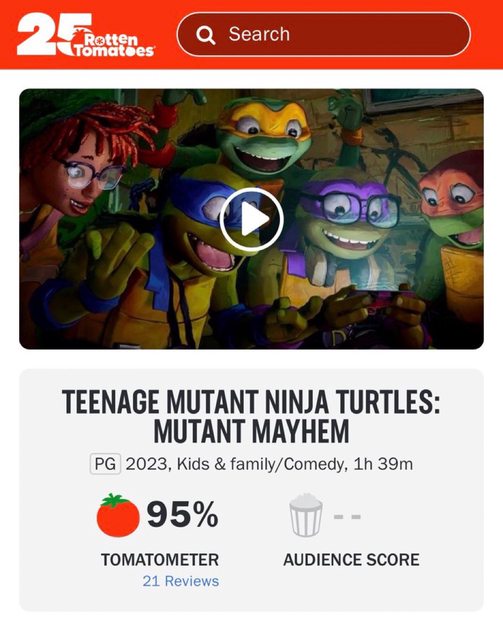Click the Rotten Tomatoes 25 logo
503x640 pixels.
click(85, 34)
